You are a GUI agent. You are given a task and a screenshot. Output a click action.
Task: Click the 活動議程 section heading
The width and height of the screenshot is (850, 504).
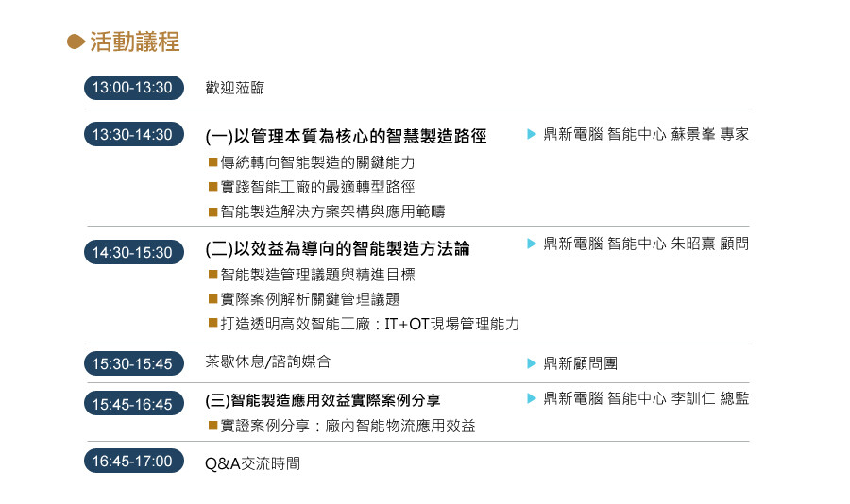pos(134,42)
